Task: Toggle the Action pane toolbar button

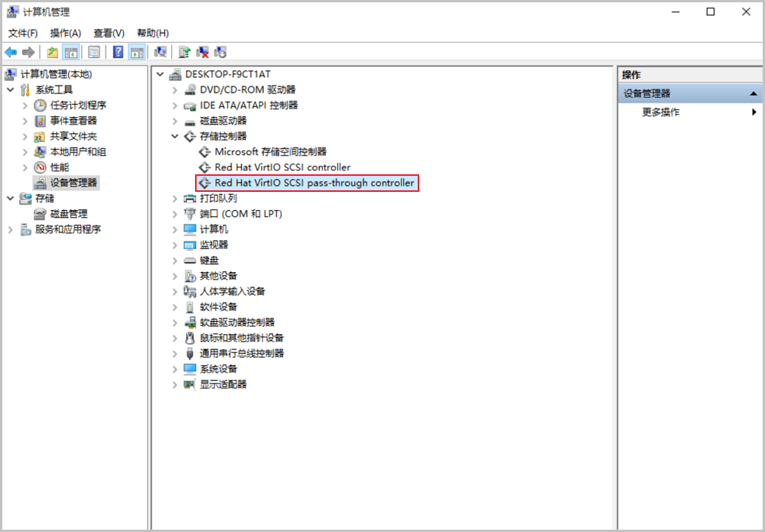Action: pyautogui.click(x=137, y=52)
